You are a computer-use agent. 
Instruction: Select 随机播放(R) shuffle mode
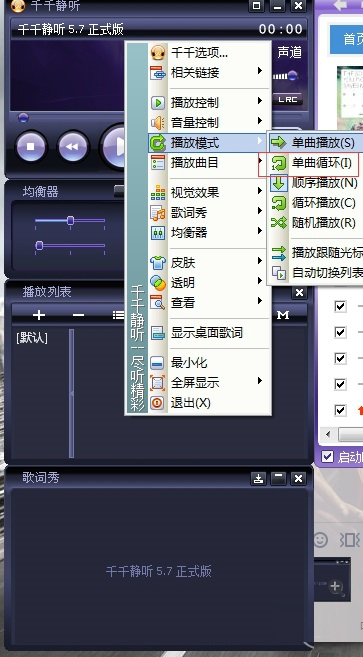click(x=316, y=222)
